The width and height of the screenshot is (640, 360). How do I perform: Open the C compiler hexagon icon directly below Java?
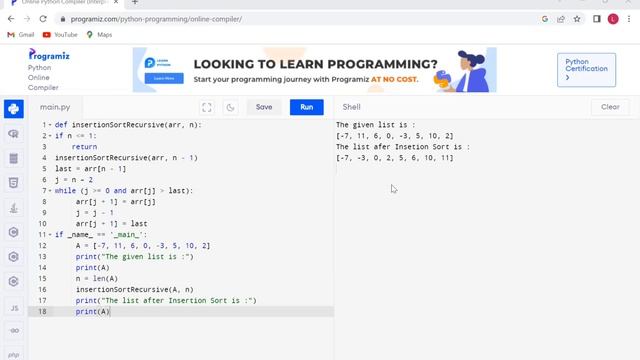click(x=13, y=232)
